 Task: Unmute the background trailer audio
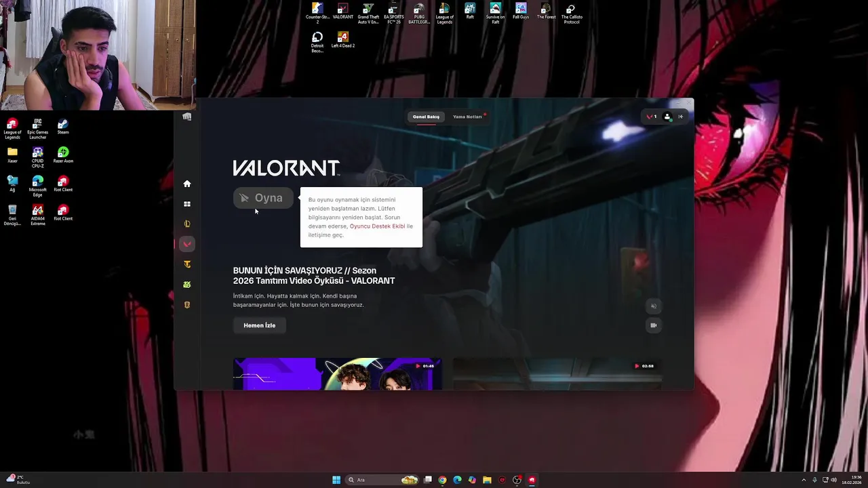coord(654,306)
